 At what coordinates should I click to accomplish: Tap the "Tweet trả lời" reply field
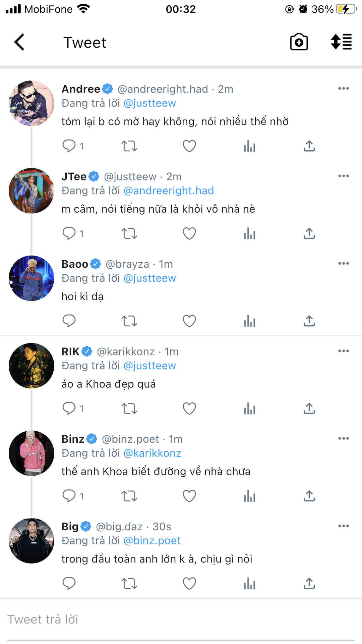181,620
